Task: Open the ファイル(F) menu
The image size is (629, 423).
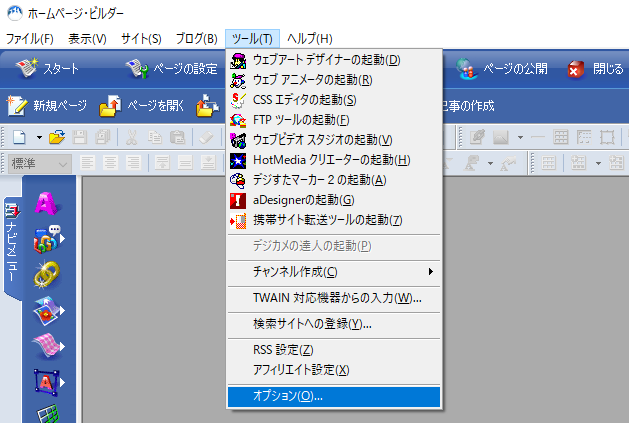Action: (30, 39)
